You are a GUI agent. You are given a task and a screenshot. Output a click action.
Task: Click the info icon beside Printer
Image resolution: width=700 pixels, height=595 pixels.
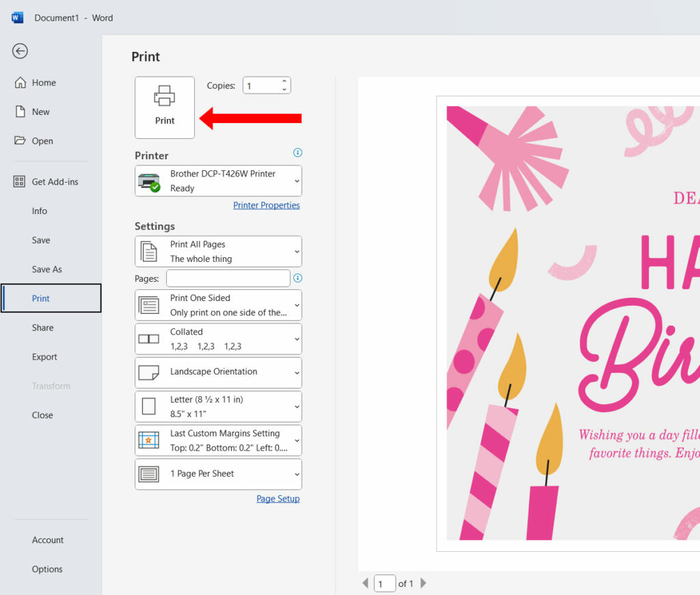pos(297,153)
